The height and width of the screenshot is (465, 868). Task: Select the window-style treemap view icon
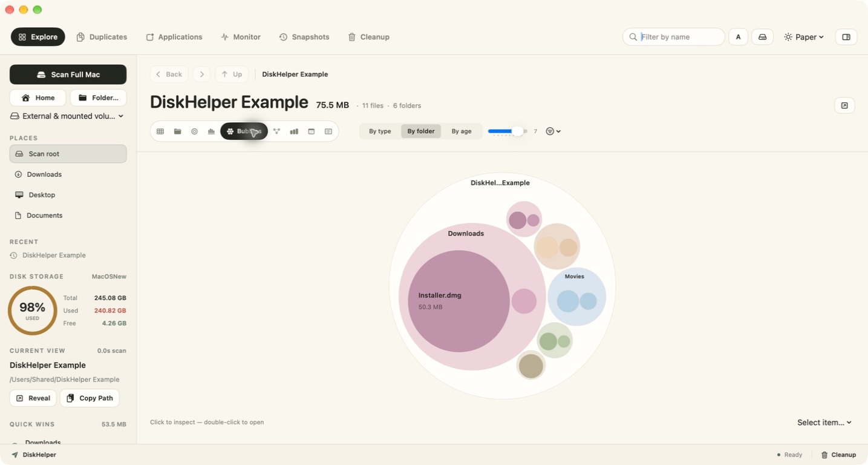[x=311, y=131]
